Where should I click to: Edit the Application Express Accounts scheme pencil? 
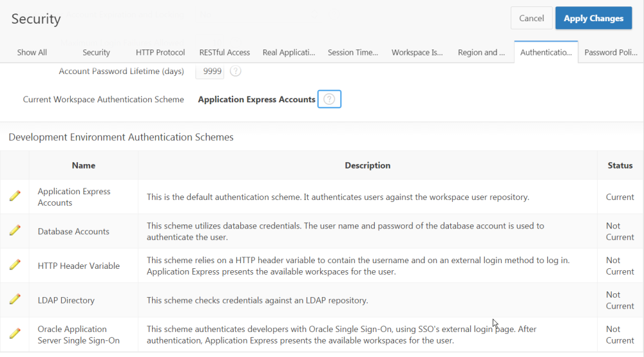tap(15, 196)
